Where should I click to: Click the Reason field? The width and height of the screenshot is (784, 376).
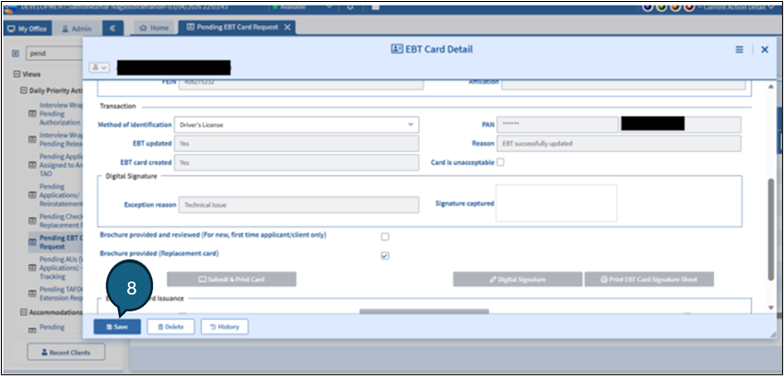[619, 144]
